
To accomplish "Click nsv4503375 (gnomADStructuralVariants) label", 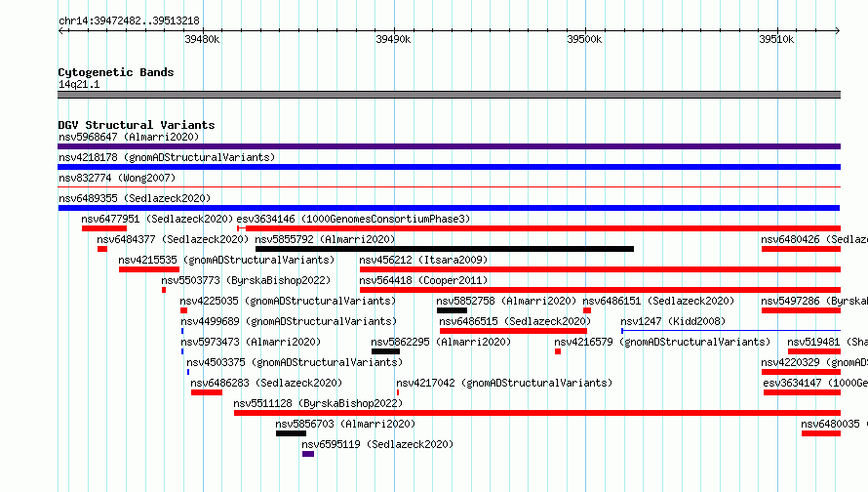I will point(295,362).
